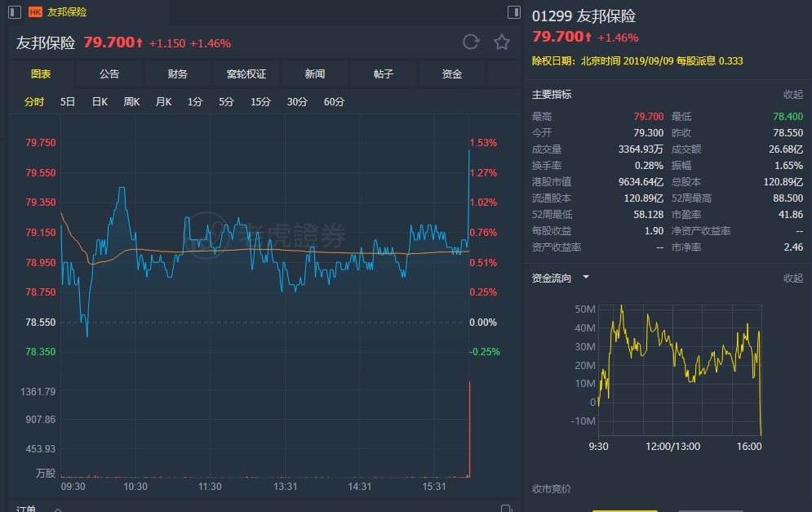Collapse the 资金流向 section via 收起
This screenshot has width=812, height=512.
coord(793,278)
